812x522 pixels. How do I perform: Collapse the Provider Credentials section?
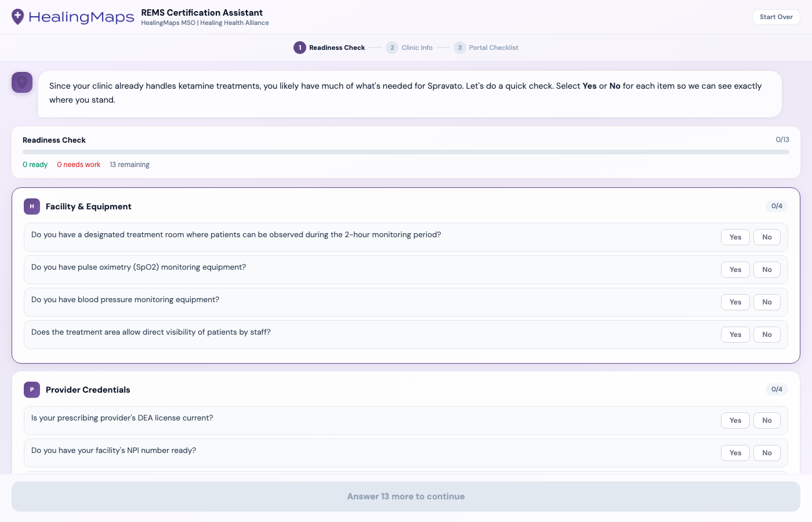[x=87, y=390]
